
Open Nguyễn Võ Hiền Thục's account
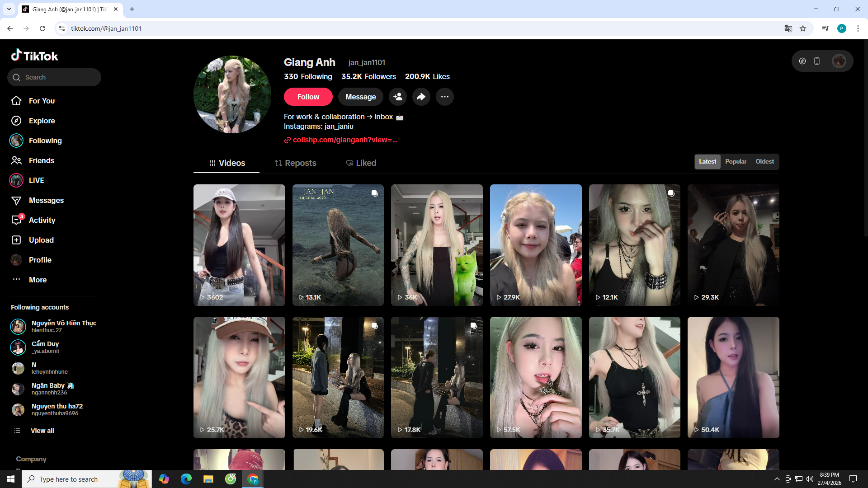[x=54, y=326]
